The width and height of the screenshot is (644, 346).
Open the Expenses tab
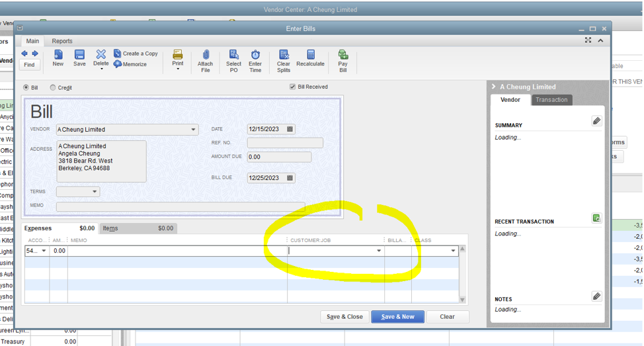[x=60, y=228]
